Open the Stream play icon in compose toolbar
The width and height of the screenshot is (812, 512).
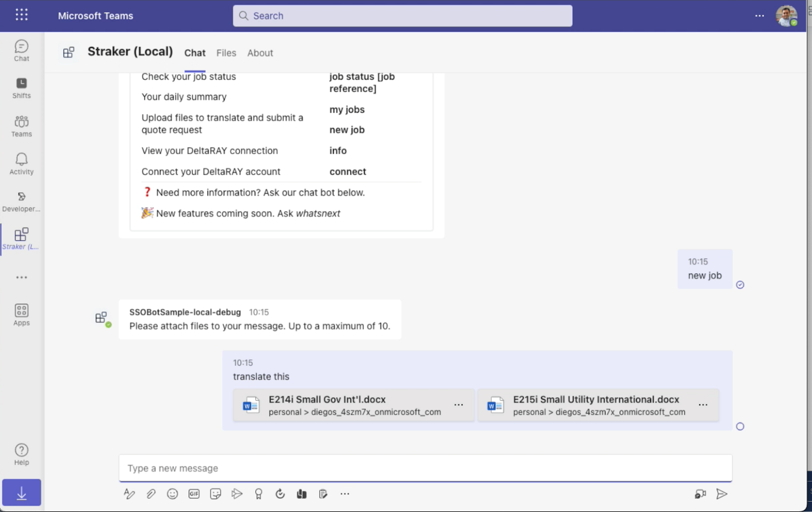click(x=237, y=494)
